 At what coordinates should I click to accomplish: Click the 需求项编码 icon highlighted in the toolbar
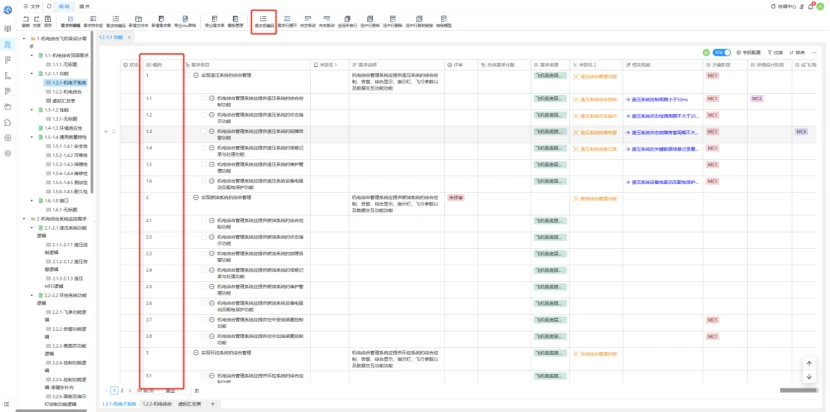[264, 19]
